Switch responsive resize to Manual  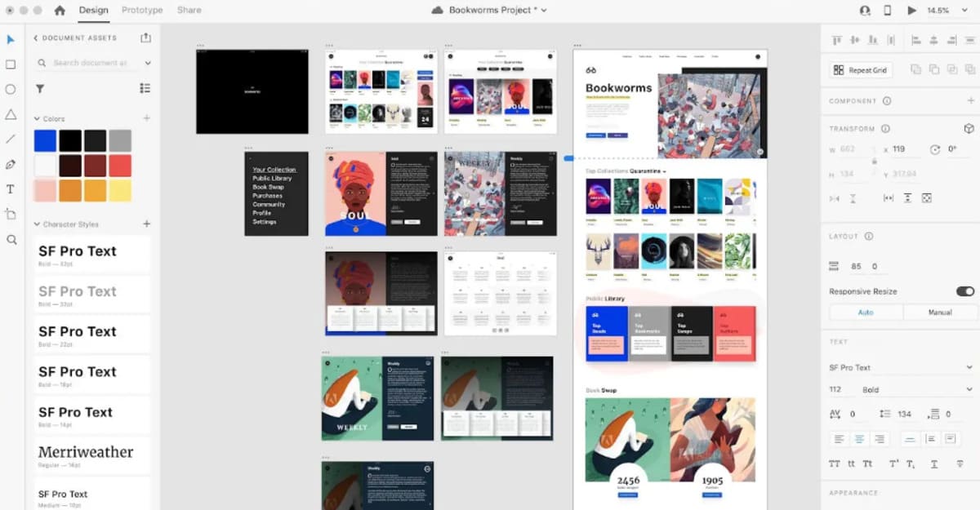tap(939, 313)
